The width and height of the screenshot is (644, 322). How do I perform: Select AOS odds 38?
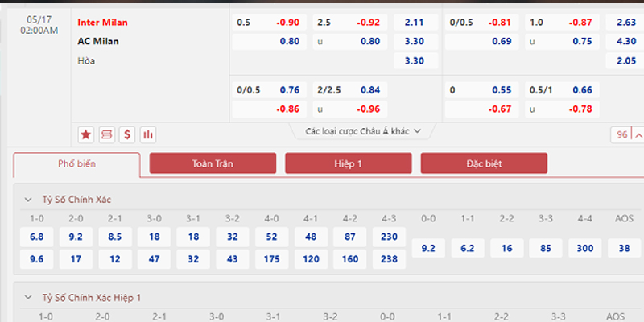point(625,248)
